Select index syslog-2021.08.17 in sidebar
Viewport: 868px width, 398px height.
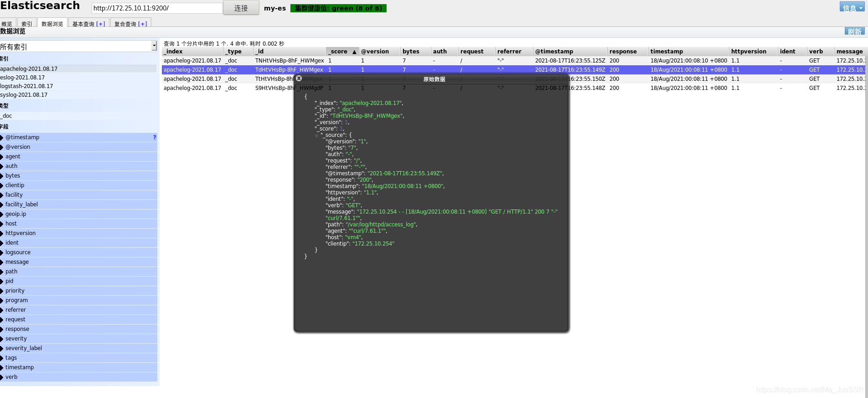tap(78, 95)
